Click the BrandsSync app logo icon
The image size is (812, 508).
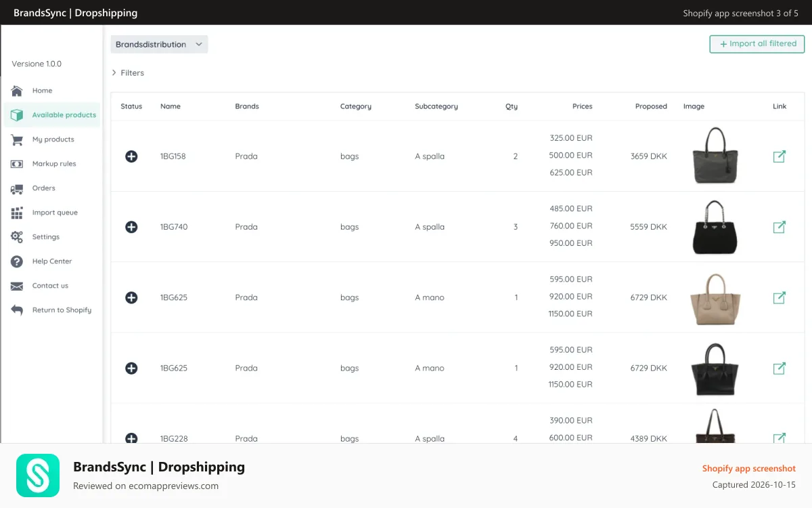tap(38, 475)
